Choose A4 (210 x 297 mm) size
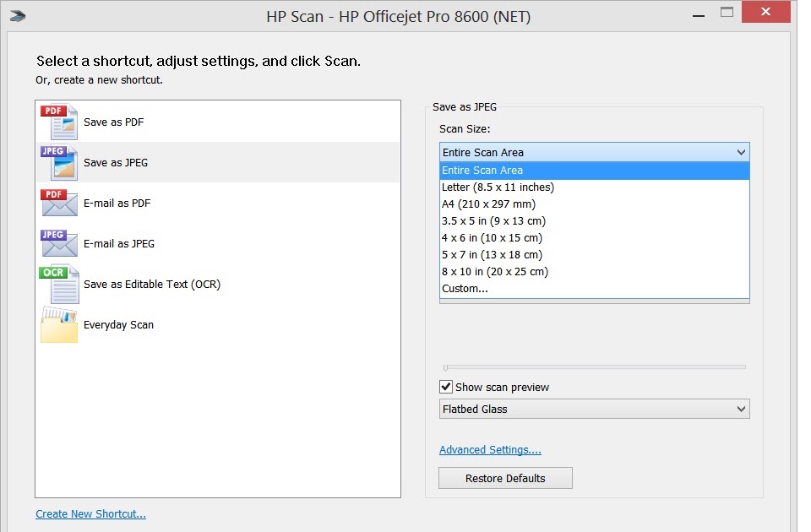Viewport: 811px width, 532px height. pos(594,204)
